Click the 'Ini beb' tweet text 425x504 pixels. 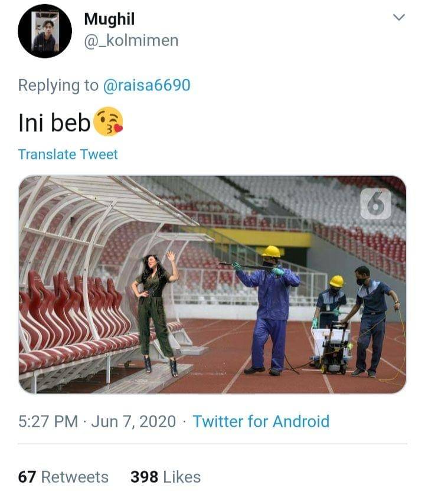[x=54, y=123]
